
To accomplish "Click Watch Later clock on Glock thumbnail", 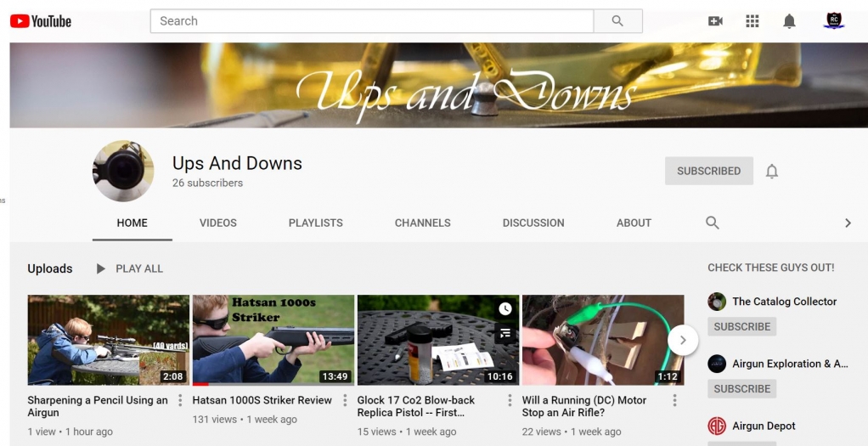I will pos(504,308).
